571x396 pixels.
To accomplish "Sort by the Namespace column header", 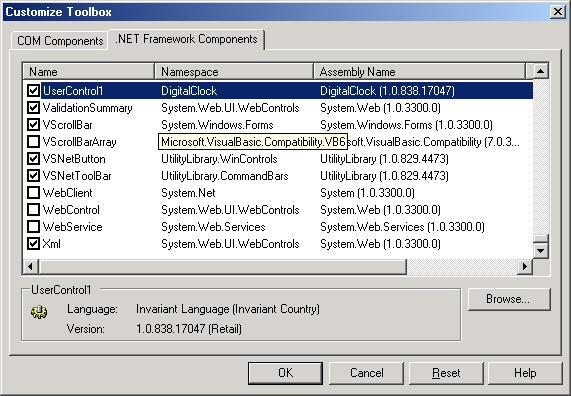I will (234, 71).
